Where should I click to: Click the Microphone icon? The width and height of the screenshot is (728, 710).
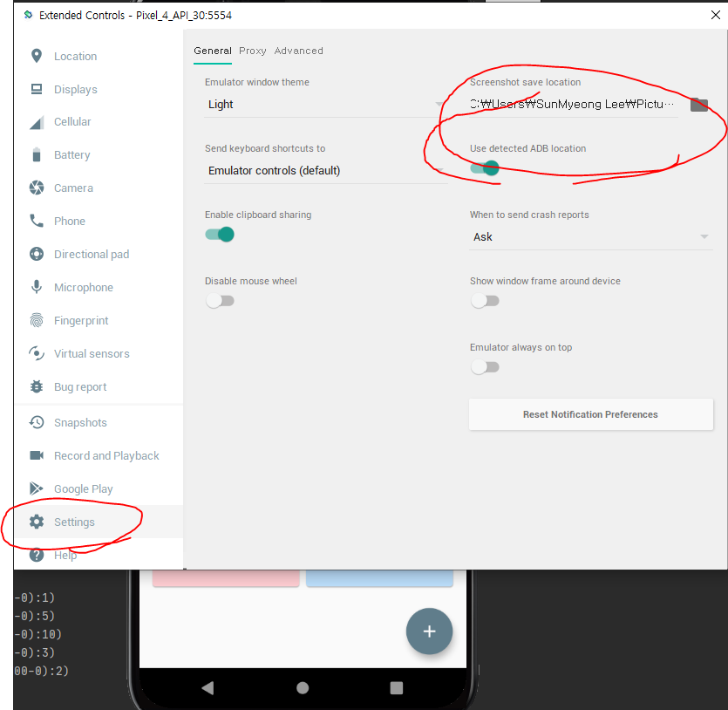coord(37,287)
